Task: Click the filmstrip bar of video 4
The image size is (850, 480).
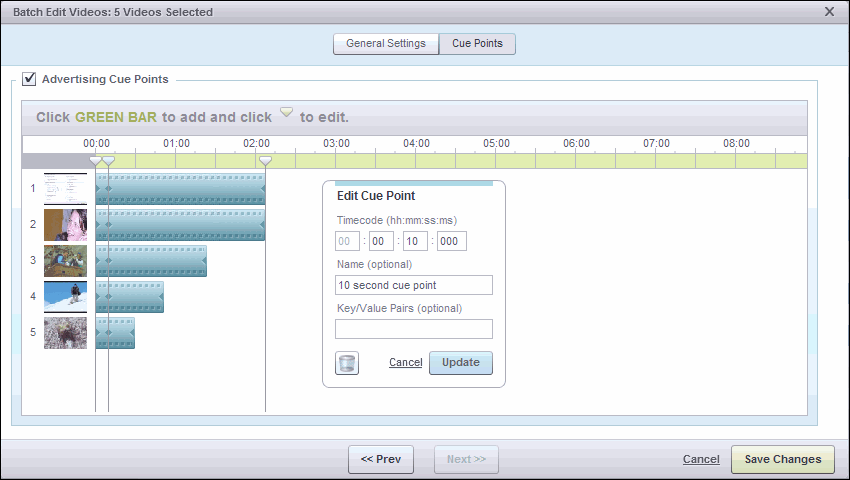Action: click(x=130, y=297)
